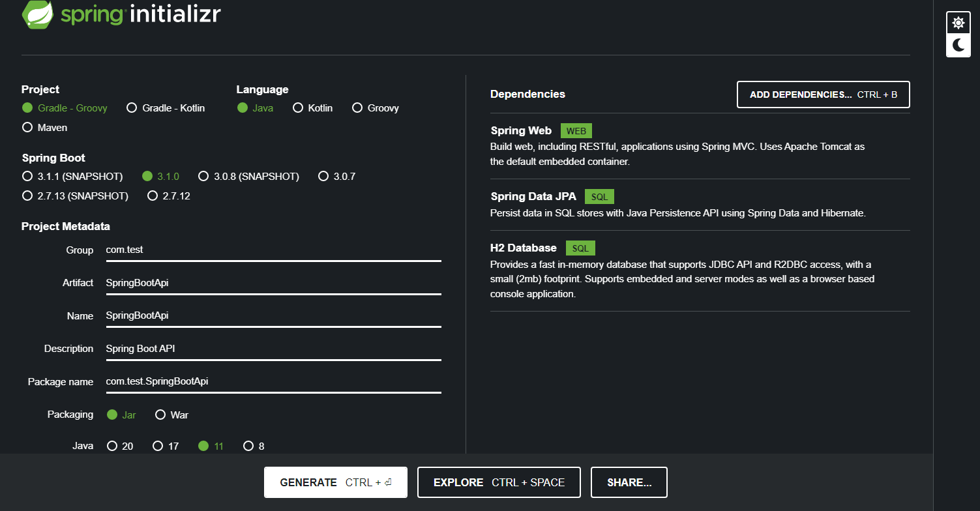This screenshot has height=511, width=980.
Task: Click the Spring Data JPA description text
Action: (678, 213)
